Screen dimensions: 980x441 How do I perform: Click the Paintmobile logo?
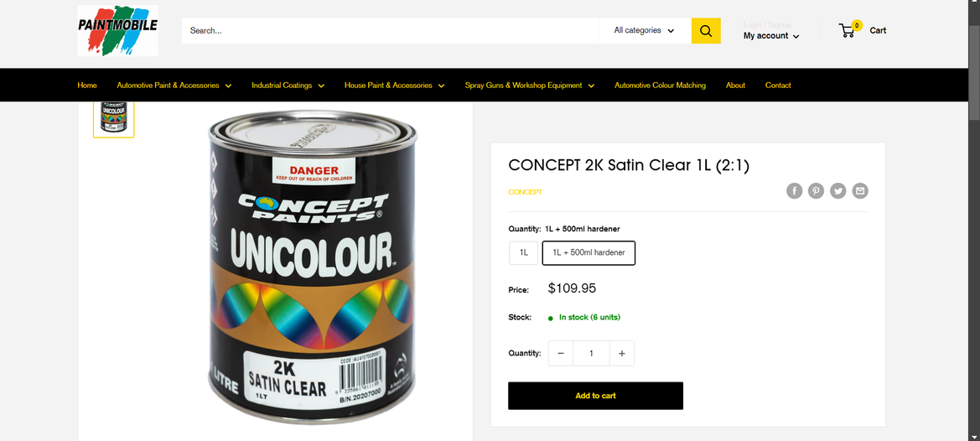point(117,31)
